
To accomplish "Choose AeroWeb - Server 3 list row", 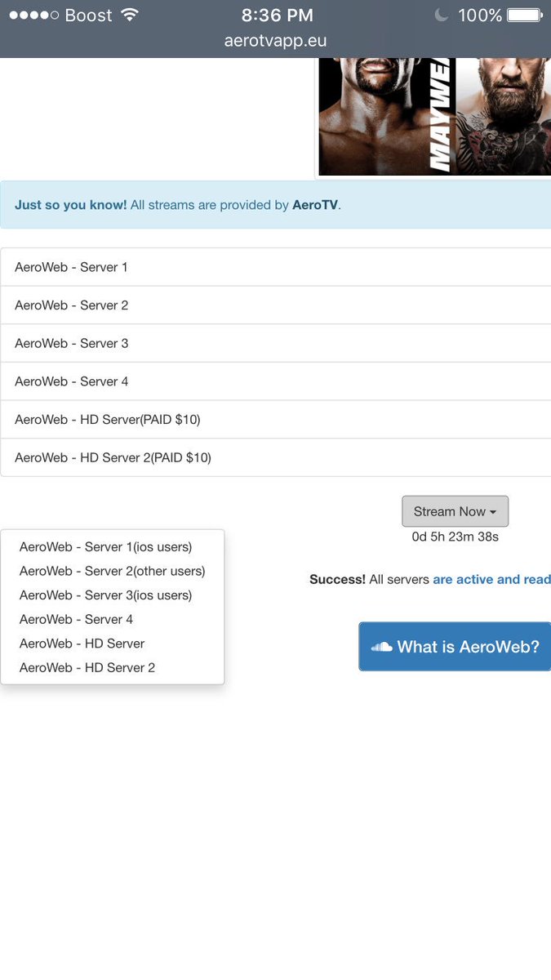I will (x=275, y=343).
